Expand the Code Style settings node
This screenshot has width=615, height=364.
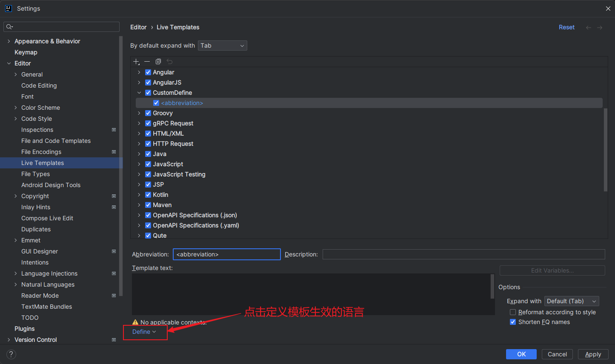(x=16, y=119)
